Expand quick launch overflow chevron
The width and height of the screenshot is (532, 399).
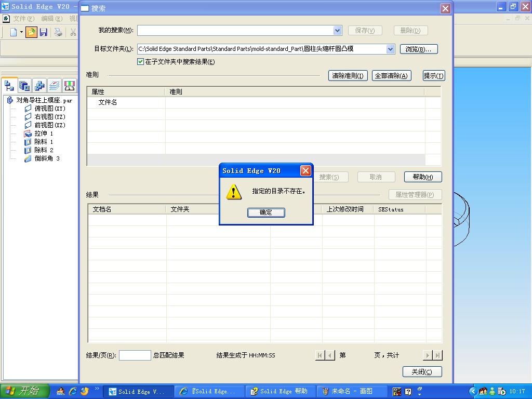pyautogui.click(x=97, y=389)
